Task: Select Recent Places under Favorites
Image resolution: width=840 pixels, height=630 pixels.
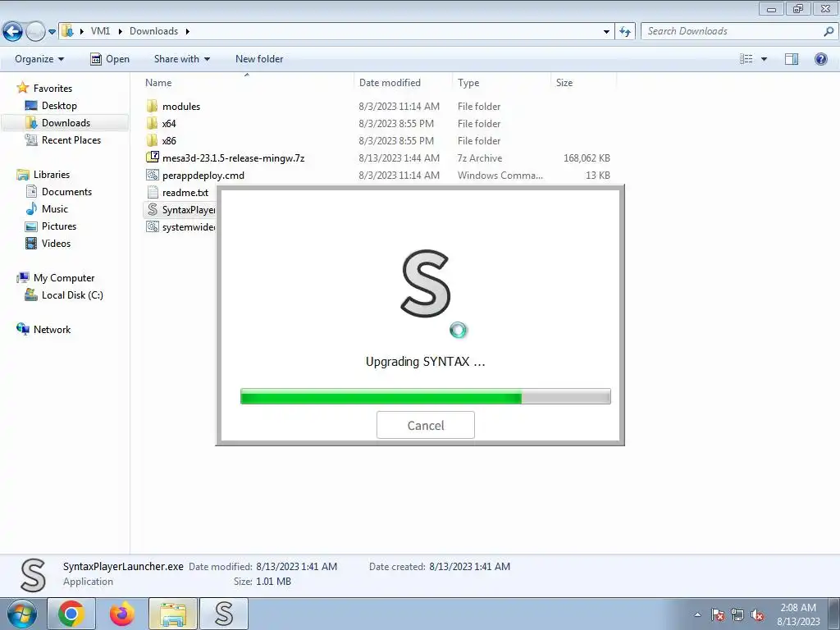Action: click(x=71, y=139)
